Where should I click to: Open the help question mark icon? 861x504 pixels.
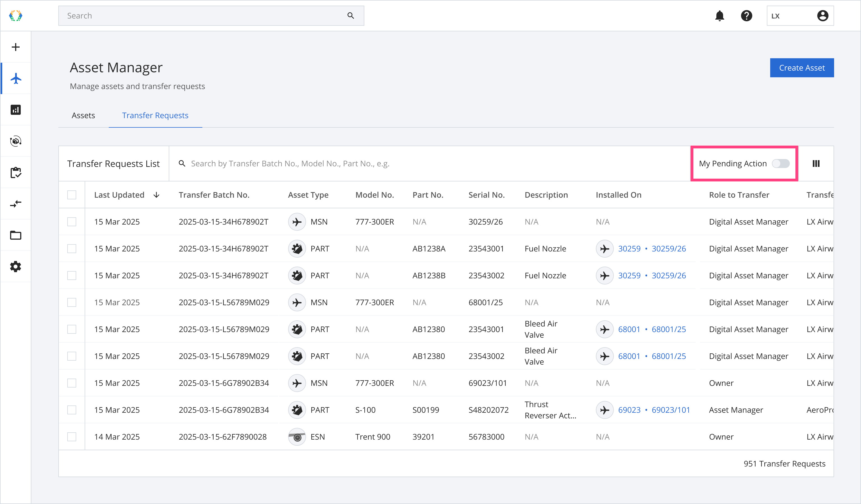[747, 16]
